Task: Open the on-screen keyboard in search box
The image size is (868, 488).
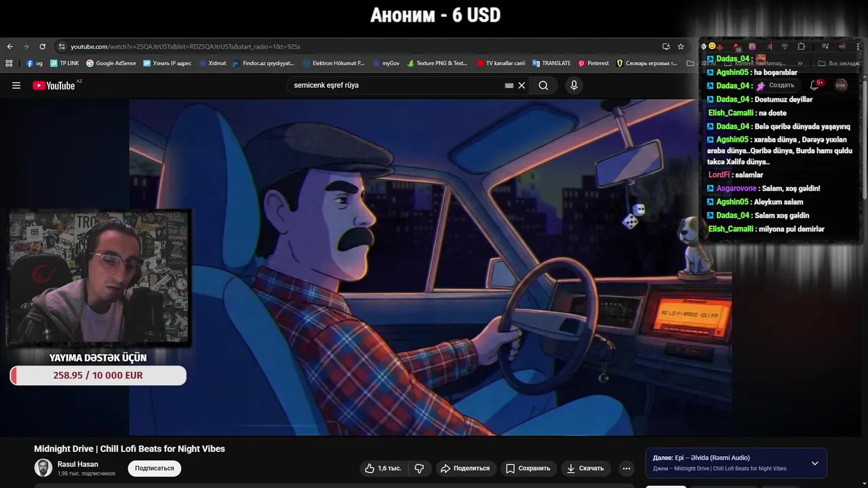Action: coord(509,85)
